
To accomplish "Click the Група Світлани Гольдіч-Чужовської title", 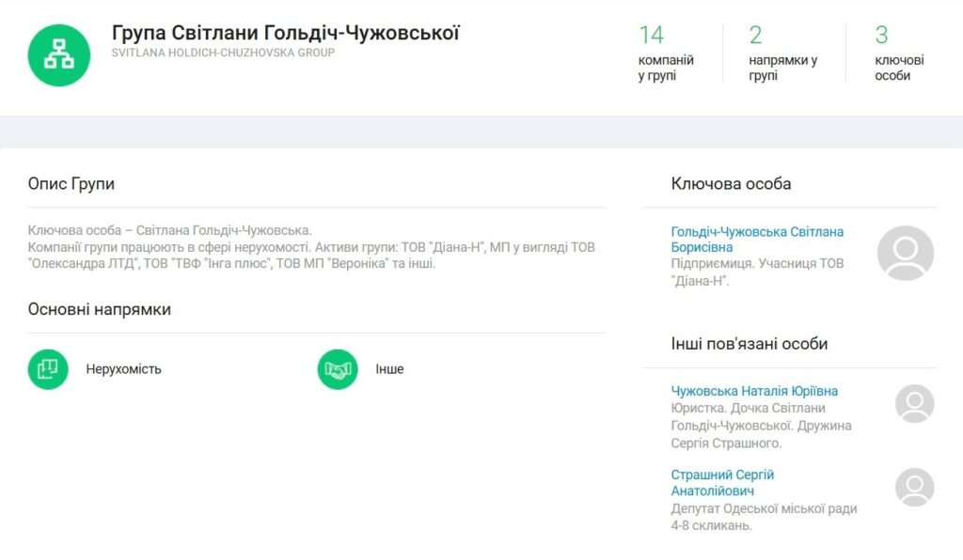I will coord(285,33).
